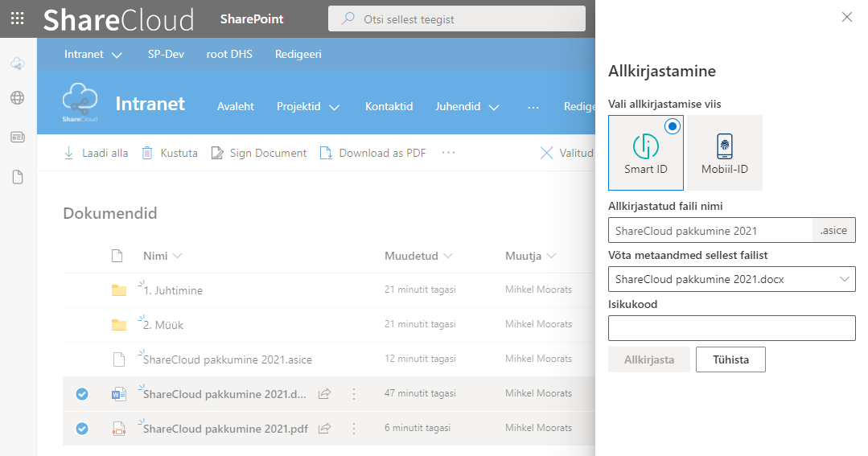Image resolution: width=868 pixels, height=456 pixels.
Task: Open the Nimi column sort dropdown
Action: point(177,256)
